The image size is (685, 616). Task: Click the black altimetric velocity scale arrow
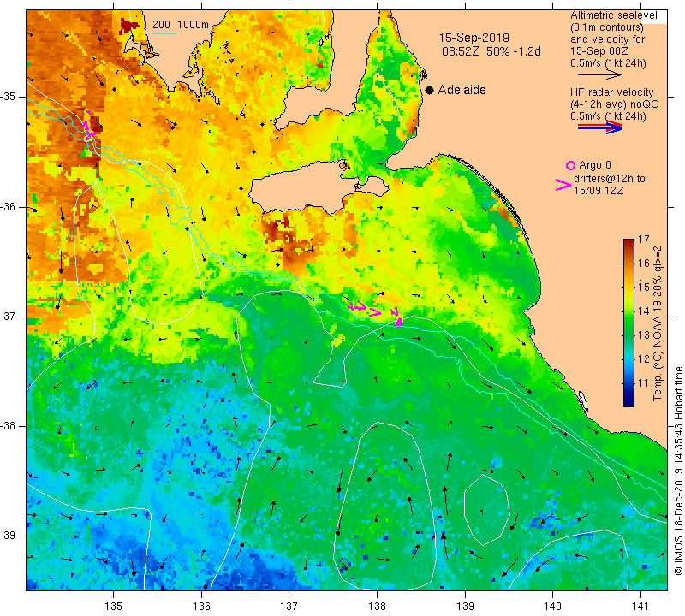coord(599,74)
